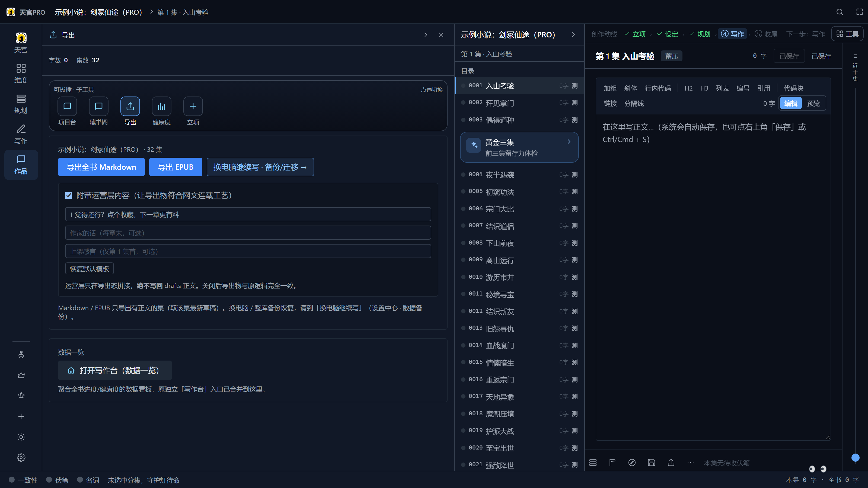868x488 pixels.
Task: Go to the 设定 workflow step
Action: pos(668,34)
